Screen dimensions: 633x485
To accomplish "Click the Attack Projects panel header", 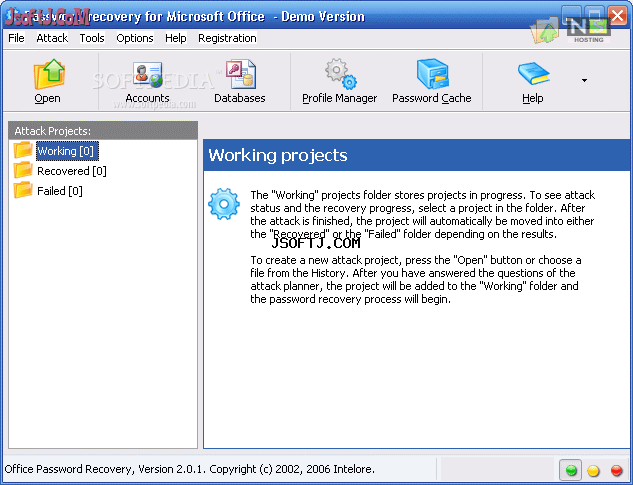I will pyautogui.click(x=103, y=131).
